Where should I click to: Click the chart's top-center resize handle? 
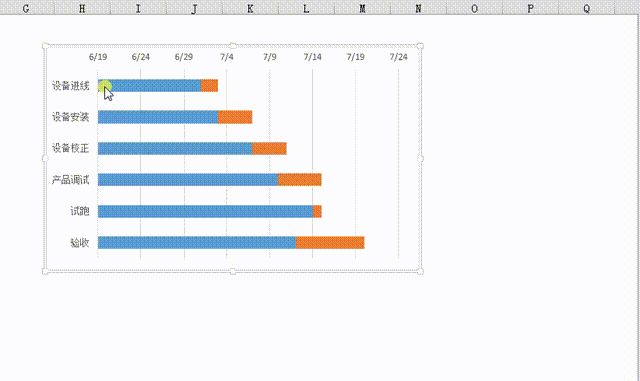233,45
